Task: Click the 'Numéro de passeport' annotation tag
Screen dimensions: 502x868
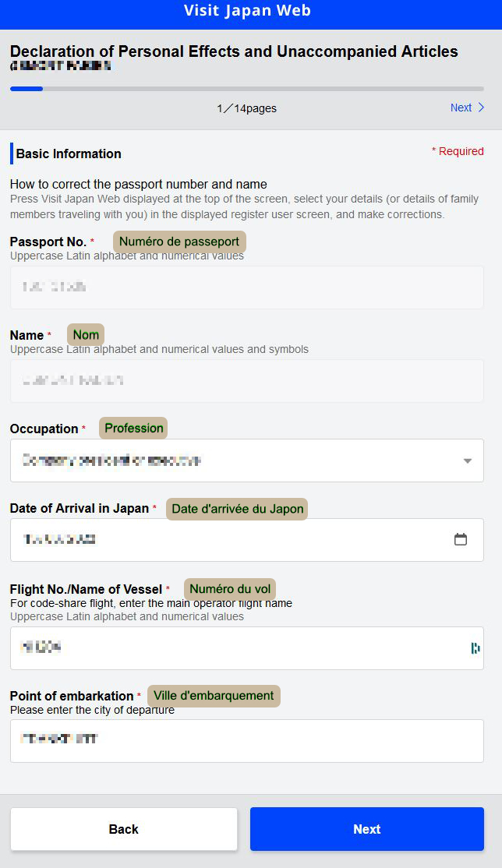Action: click(179, 242)
